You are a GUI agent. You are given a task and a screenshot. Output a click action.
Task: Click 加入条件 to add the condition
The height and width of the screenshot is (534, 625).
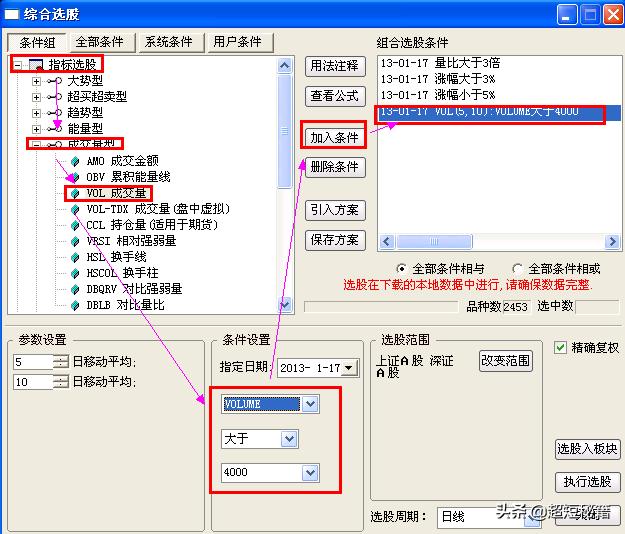335,137
